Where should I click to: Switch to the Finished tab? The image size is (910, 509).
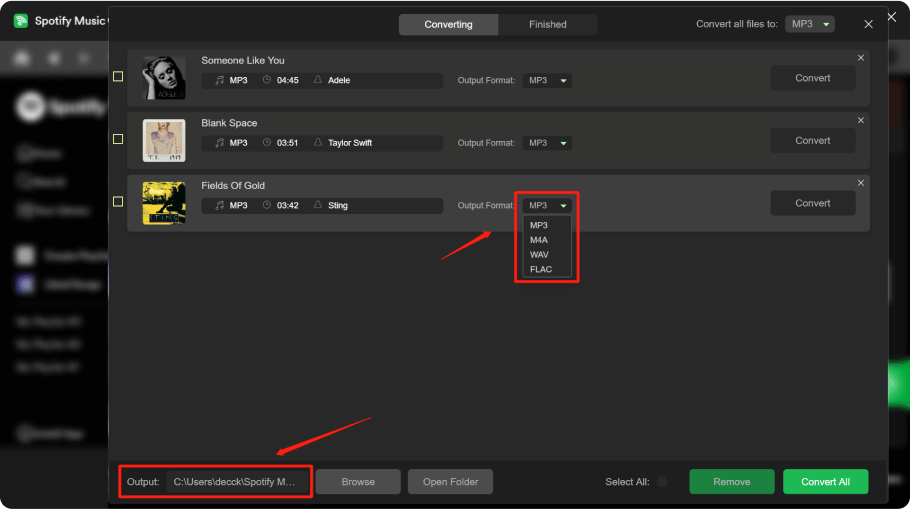click(x=547, y=24)
